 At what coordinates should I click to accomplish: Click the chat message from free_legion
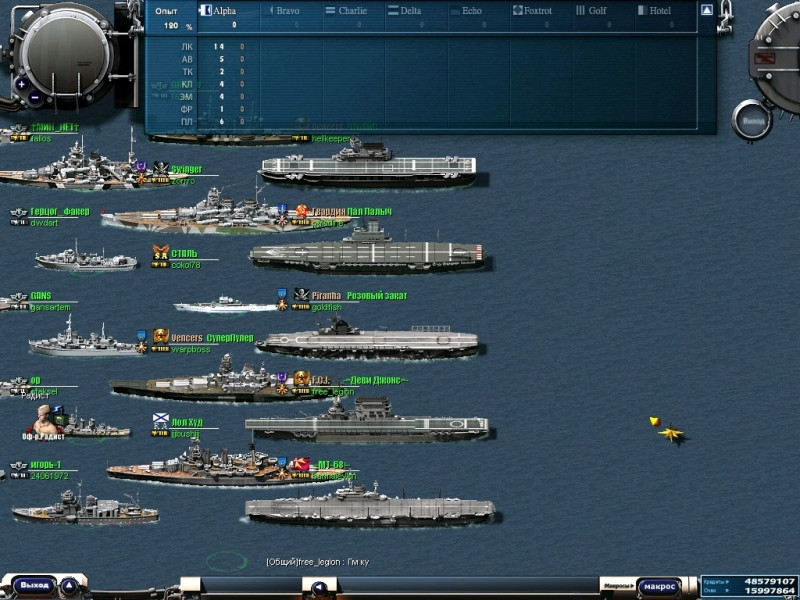click(317, 562)
